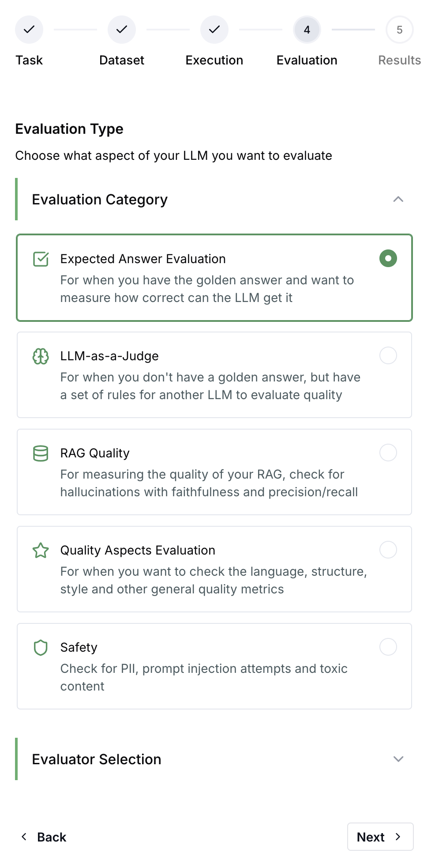
Task: Click the Next button
Action: pyautogui.click(x=380, y=837)
